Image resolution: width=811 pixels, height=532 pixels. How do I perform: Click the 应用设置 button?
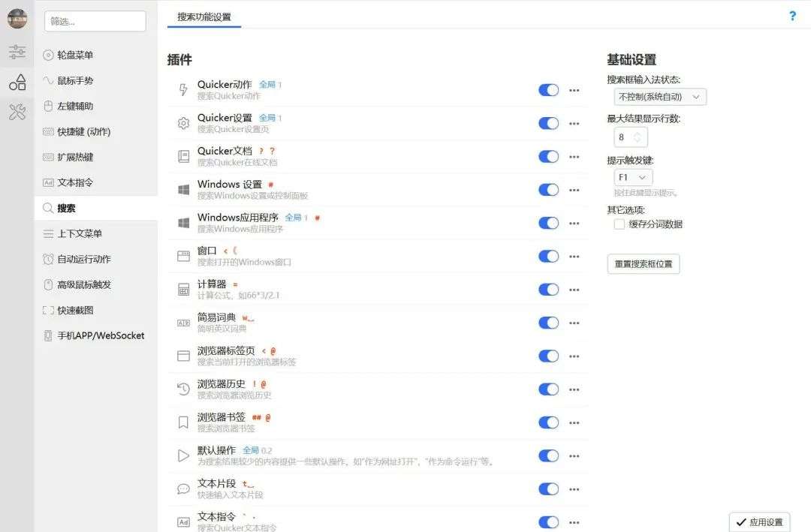coord(759,522)
